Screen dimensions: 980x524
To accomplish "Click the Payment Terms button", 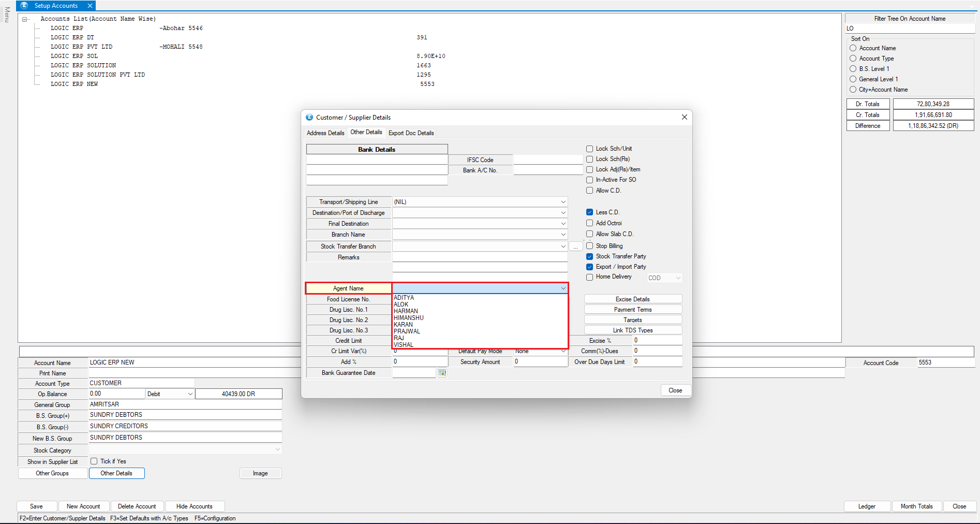I will pos(632,310).
